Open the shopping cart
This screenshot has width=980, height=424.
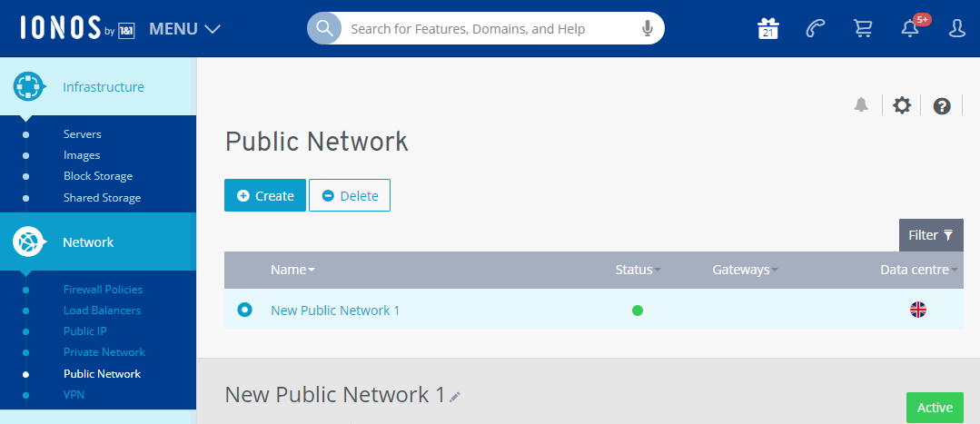pos(863,29)
